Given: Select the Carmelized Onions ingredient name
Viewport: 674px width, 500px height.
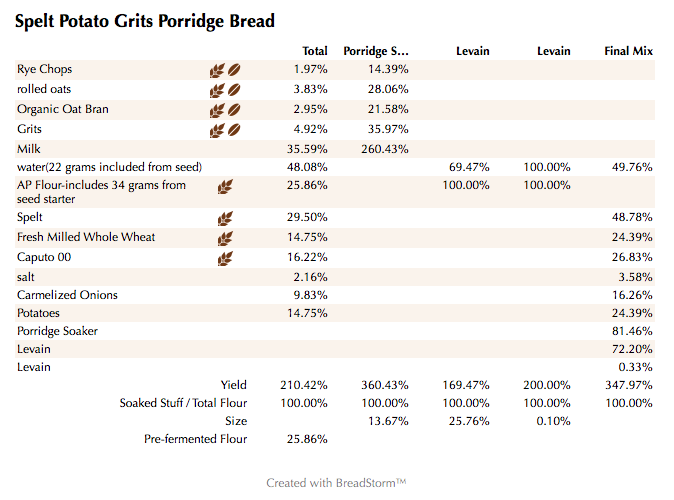Looking at the screenshot, I should (67, 295).
